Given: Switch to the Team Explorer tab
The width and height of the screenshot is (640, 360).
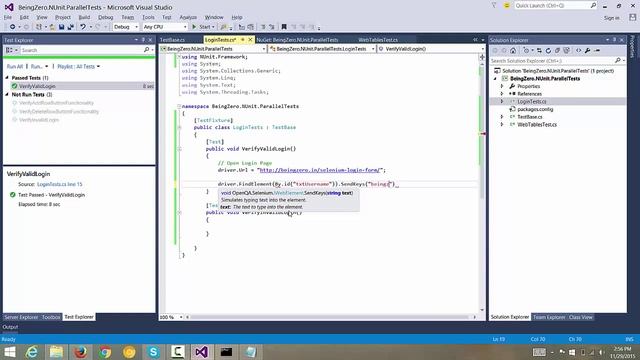Looking at the screenshot, I should click(549, 317).
